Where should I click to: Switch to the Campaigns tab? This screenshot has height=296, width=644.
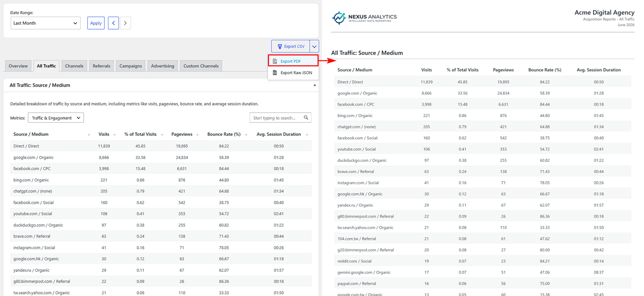click(x=131, y=66)
